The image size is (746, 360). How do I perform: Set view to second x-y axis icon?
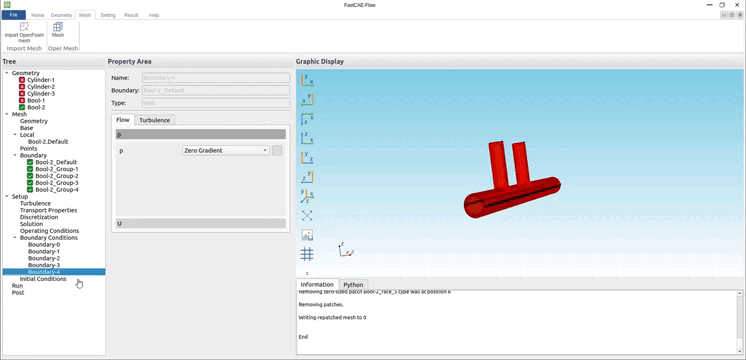click(307, 99)
